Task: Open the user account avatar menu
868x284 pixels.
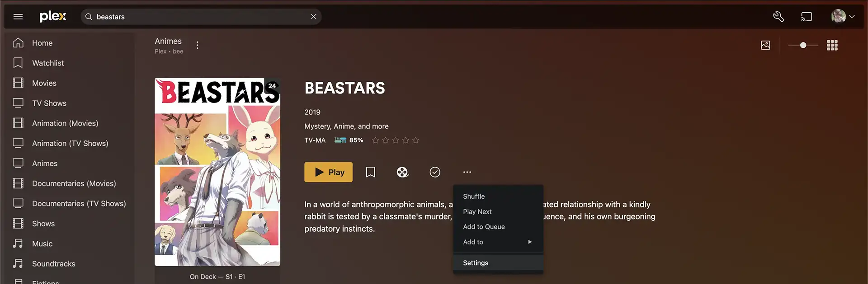Action: (x=843, y=16)
